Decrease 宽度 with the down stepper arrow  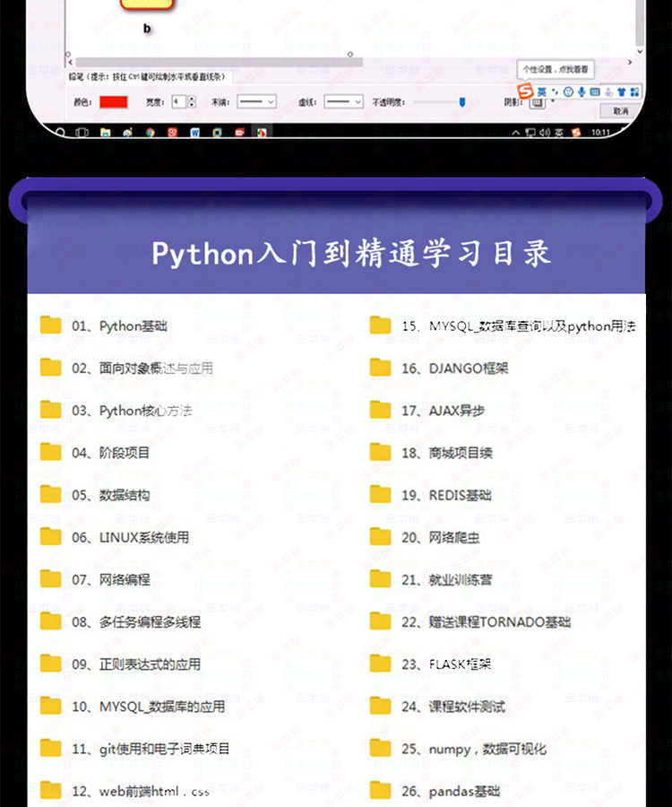pos(191,105)
